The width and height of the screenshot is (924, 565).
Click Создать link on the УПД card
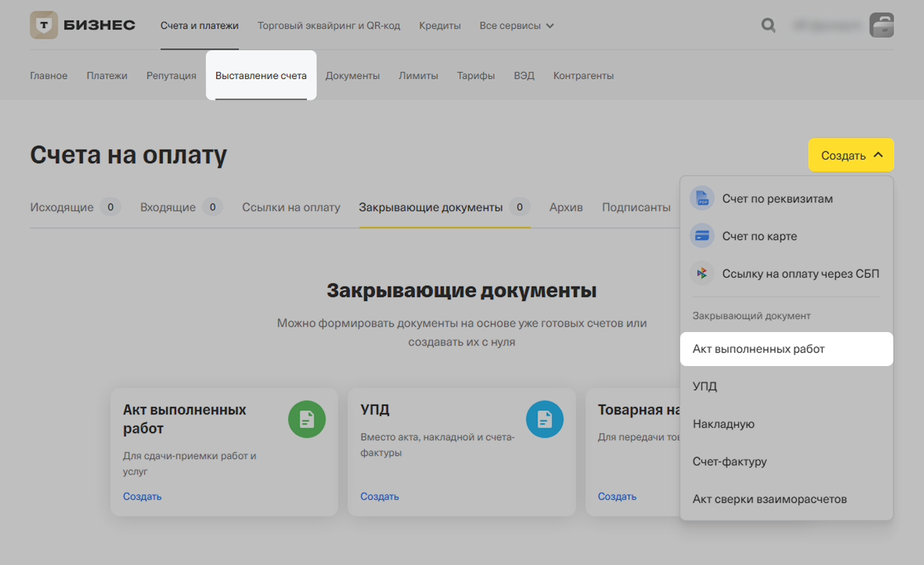coord(379,496)
